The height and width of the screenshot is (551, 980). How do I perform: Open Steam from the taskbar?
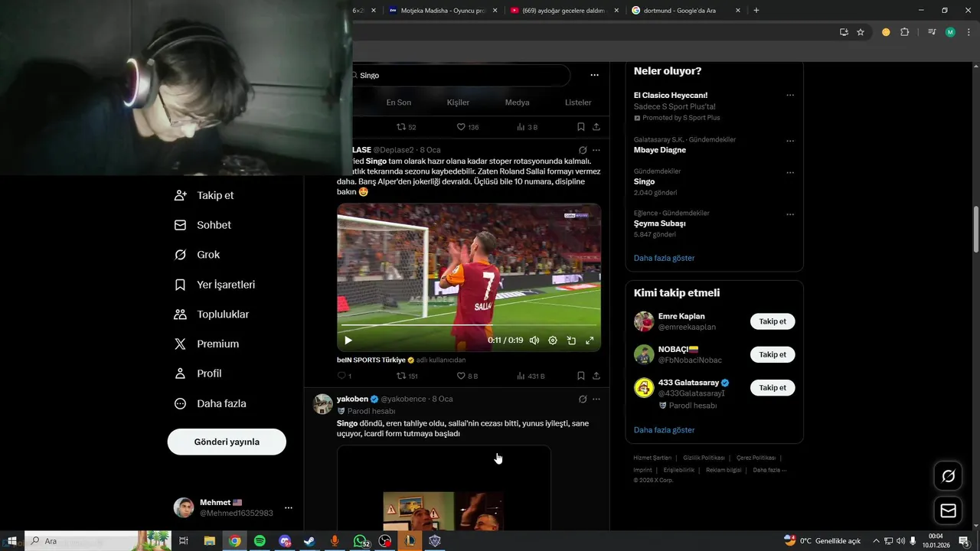point(309,541)
